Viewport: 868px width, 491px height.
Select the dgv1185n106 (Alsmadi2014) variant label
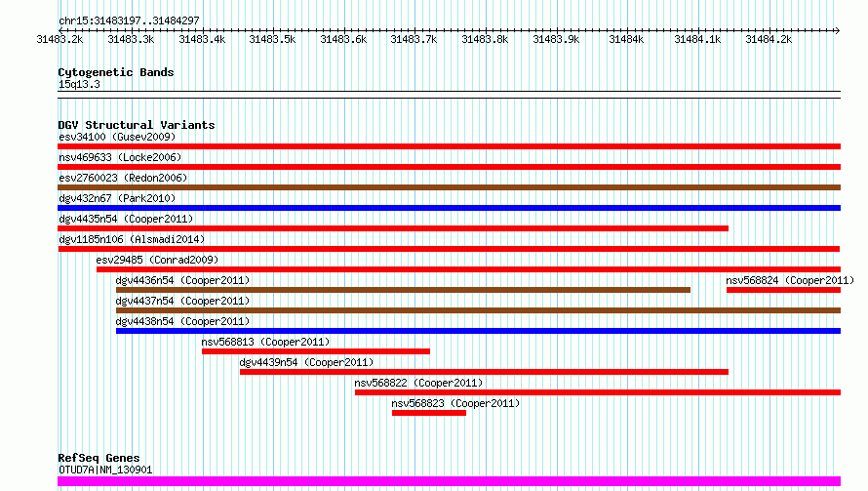(132, 239)
